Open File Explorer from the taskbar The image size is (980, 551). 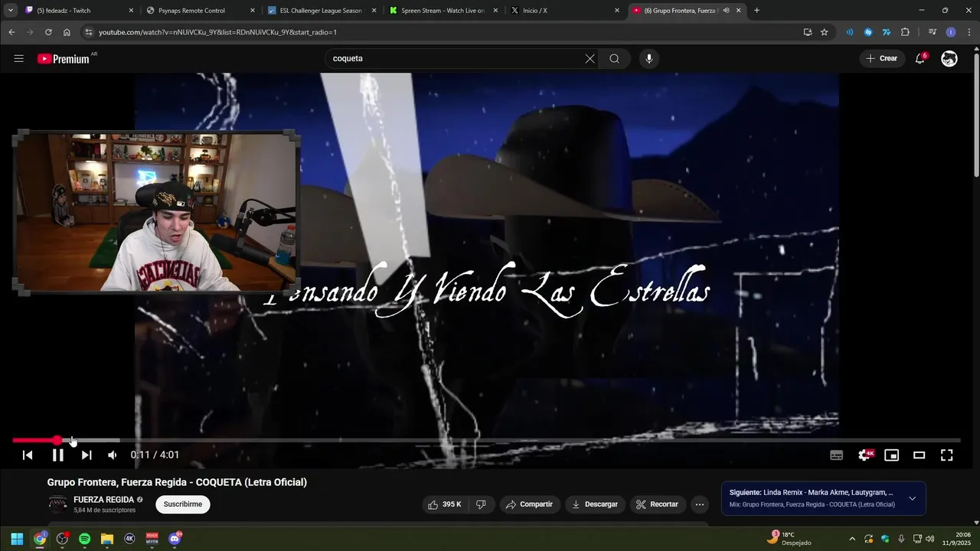[x=107, y=539]
